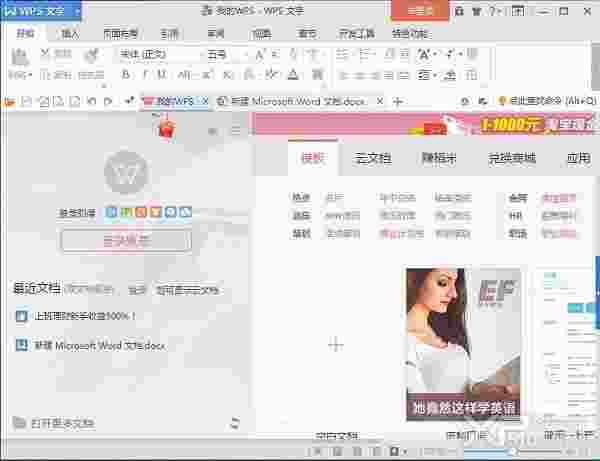600x461 pixels.
Task: Open the 开发工具 ribbon tab
Action: coord(357,34)
